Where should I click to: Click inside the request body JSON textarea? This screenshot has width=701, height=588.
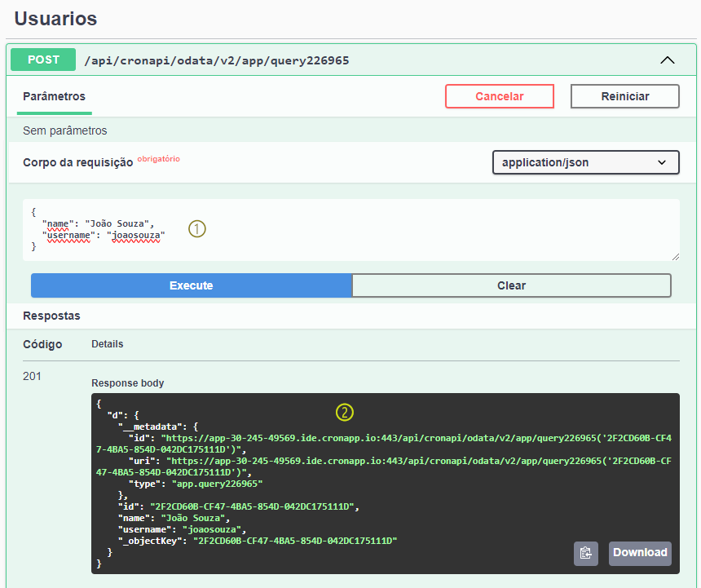351,230
